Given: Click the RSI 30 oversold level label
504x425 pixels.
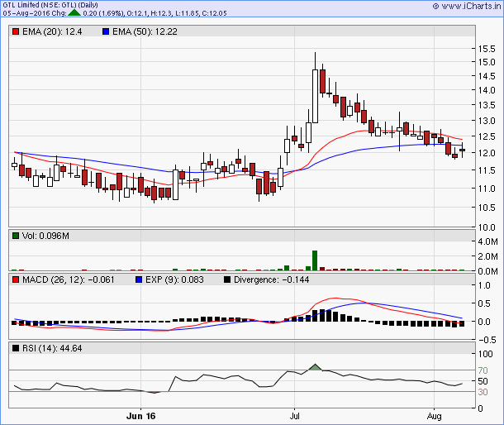Looking at the screenshot, I should (483, 392).
